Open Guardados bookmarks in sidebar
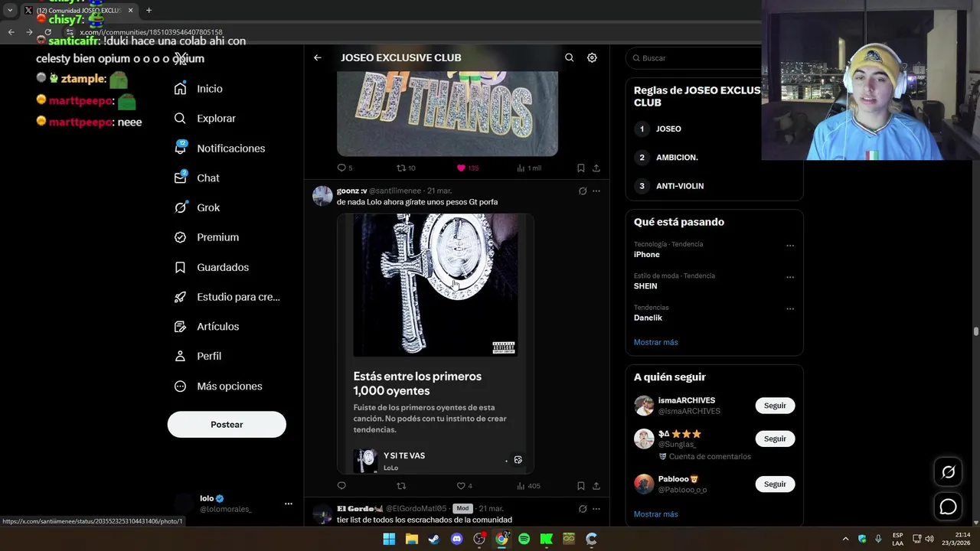Screen dimensions: 980x551 tap(211, 267)
